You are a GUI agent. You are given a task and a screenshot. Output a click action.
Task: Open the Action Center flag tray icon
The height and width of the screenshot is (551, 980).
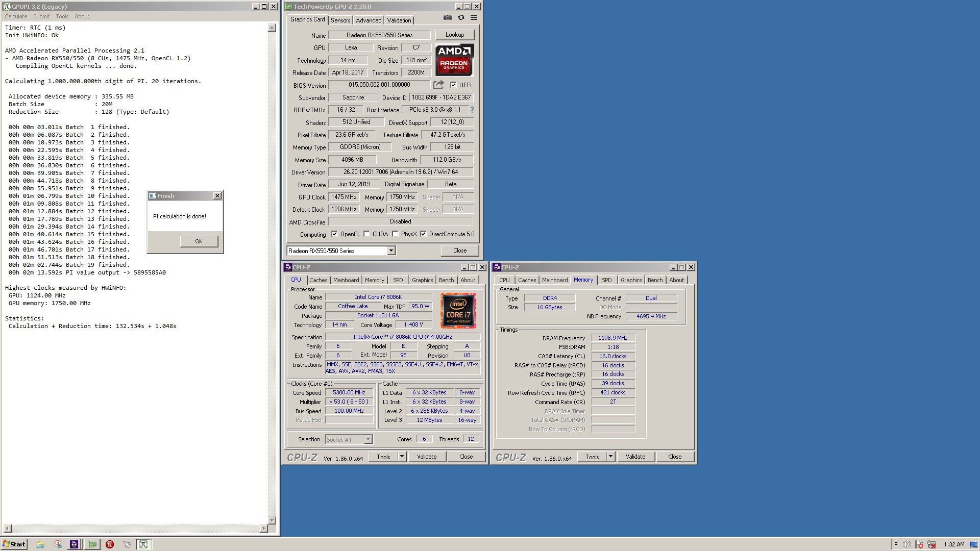pyautogui.click(x=919, y=544)
